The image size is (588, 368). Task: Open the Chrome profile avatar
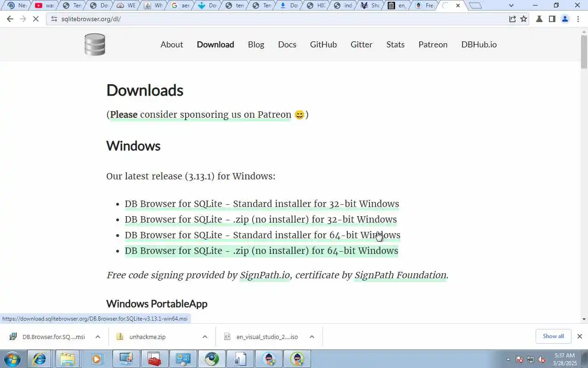pos(565,19)
